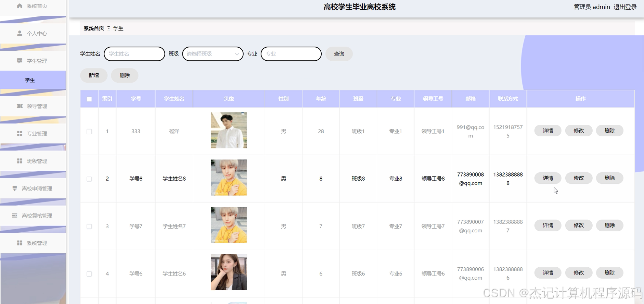
Task: Open the 请选择班级 class dropdown
Action: [x=213, y=54]
